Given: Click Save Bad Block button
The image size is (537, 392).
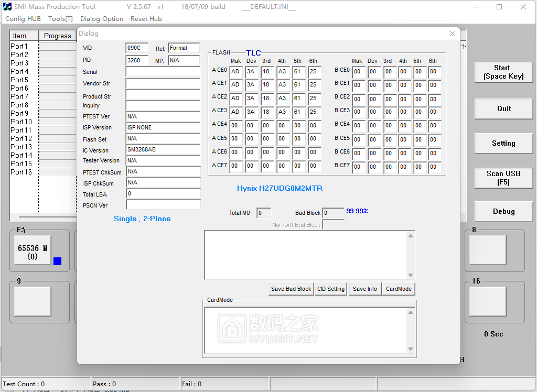Looking at the screenshot, I should click(x=291, y=288).
